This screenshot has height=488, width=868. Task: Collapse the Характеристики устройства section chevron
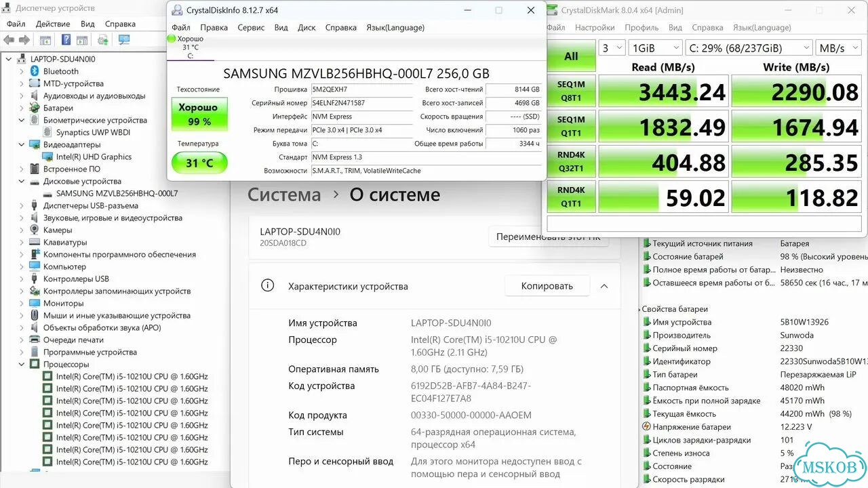(604, 286)
